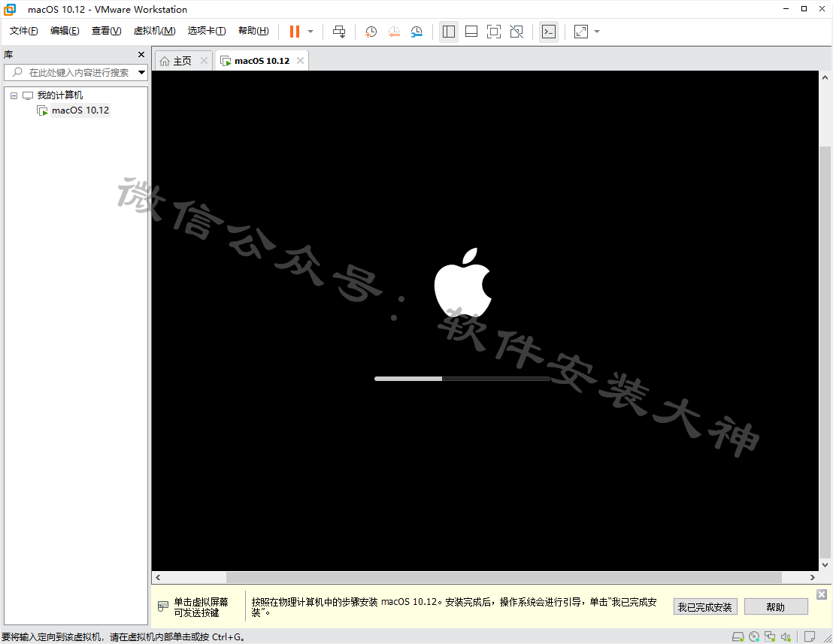Click the sound card status icon
833x644 pixels.
(x=786, y=636)
